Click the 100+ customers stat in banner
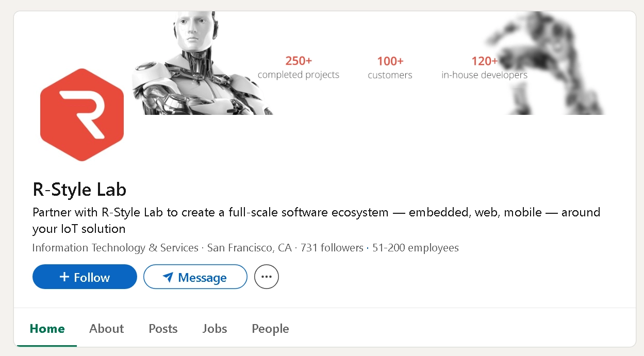 (x=390, y=68)
